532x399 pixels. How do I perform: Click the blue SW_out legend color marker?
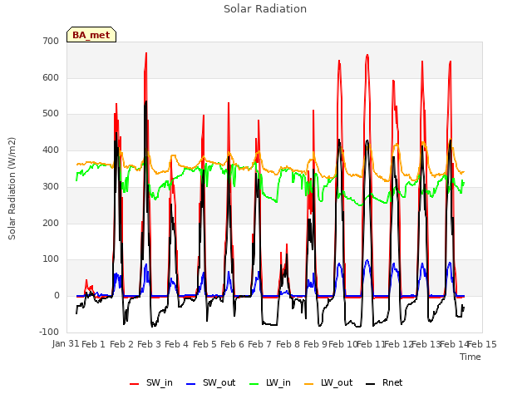click(x=191, y=384)
